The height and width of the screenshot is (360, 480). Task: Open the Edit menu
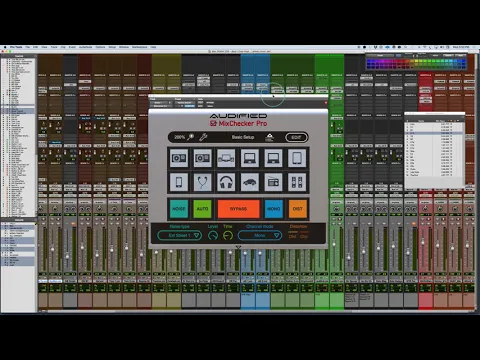(35, 47)
